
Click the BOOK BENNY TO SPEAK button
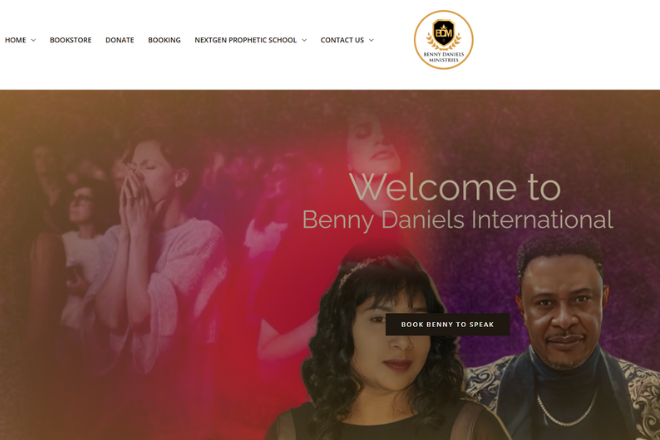click(447, 324)
